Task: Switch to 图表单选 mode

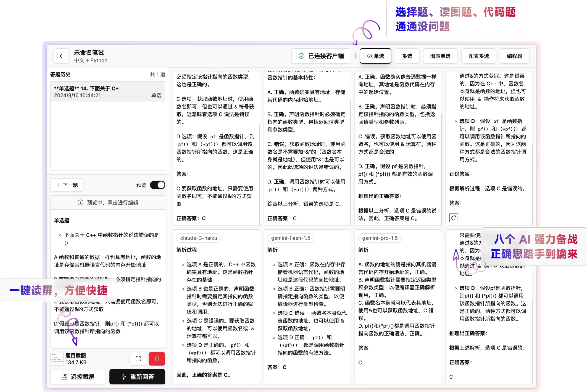Action: coord(440,56)
